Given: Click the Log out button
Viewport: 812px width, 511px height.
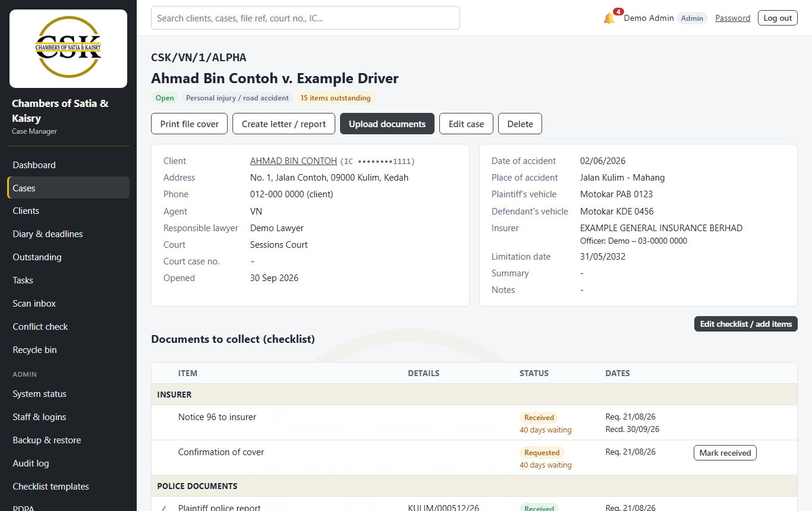Looking at the screenshot, I should (x=778, y=18).
